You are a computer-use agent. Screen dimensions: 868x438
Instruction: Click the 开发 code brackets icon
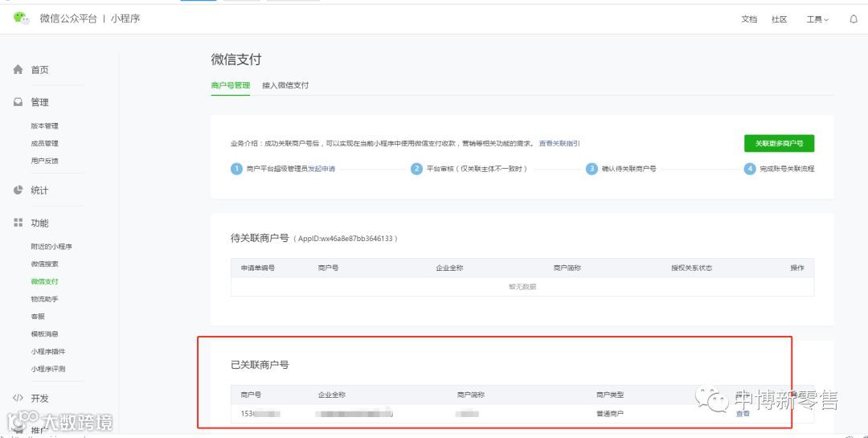pos(18,398)
